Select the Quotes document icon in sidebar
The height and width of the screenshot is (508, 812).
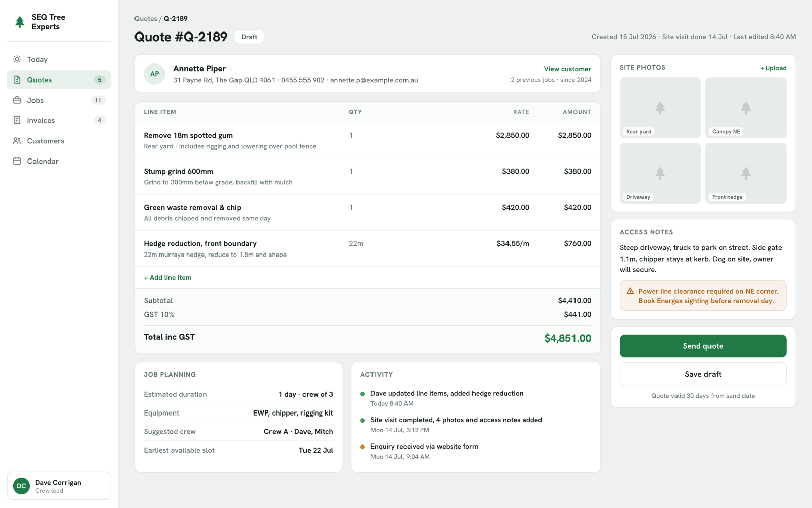pyautogui.click(x=17, y=80)
